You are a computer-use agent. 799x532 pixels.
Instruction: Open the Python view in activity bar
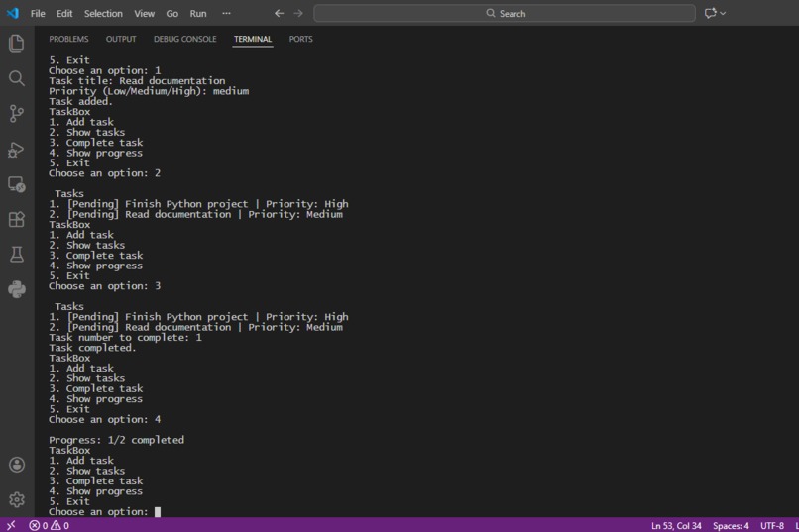[16, 289]
